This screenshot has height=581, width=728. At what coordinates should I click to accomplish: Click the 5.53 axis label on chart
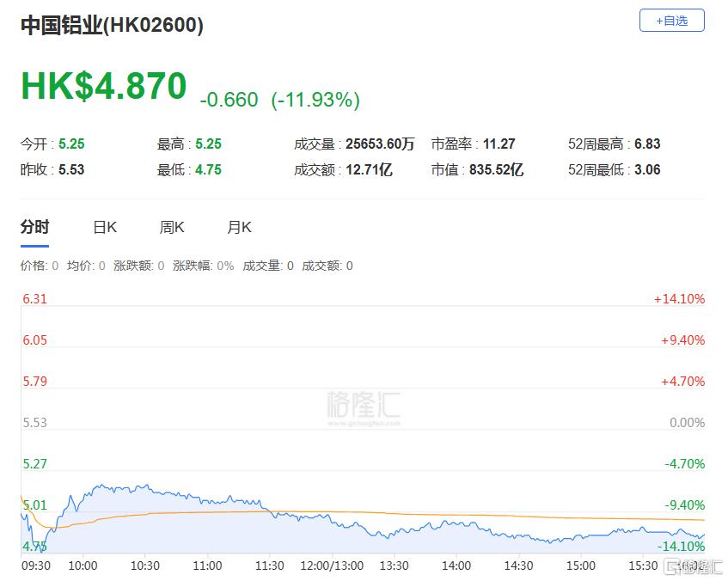click(x=35, y=423)
